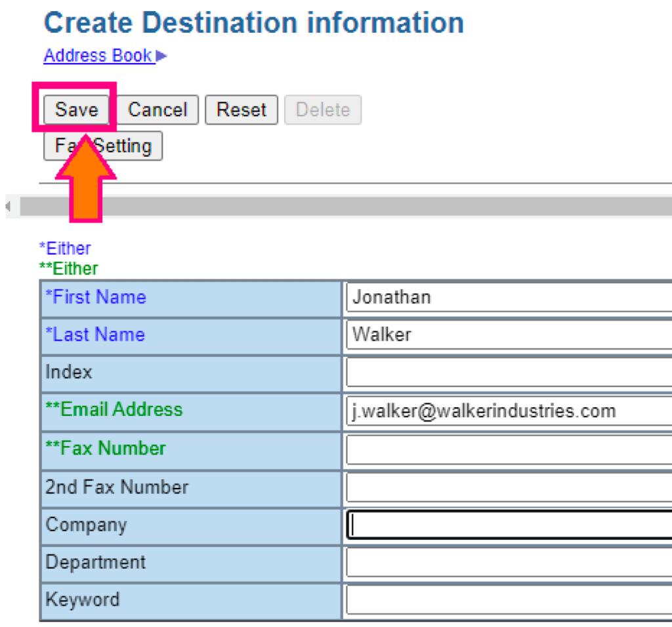This screenshot has height=627, width=672.
Task: Click the gray horizontal scrollbar track
Action: [346, 207]
